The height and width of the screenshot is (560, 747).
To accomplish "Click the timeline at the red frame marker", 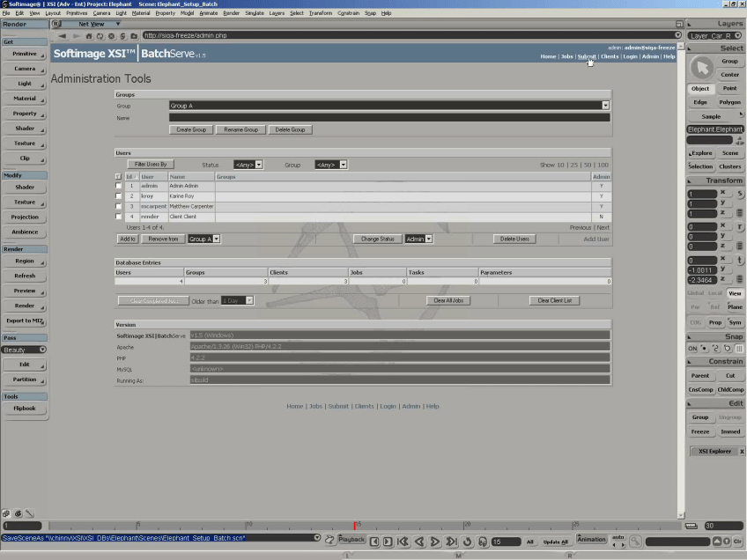I will pos(355,526).
